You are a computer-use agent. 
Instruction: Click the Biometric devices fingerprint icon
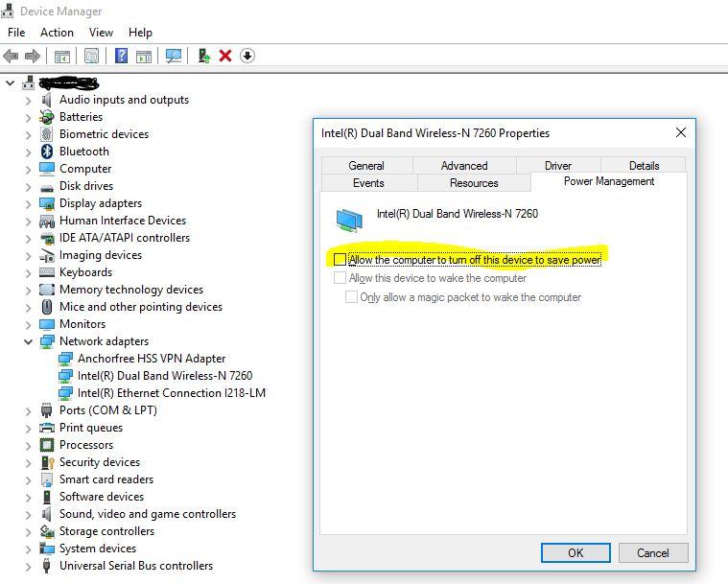point(46,134)
